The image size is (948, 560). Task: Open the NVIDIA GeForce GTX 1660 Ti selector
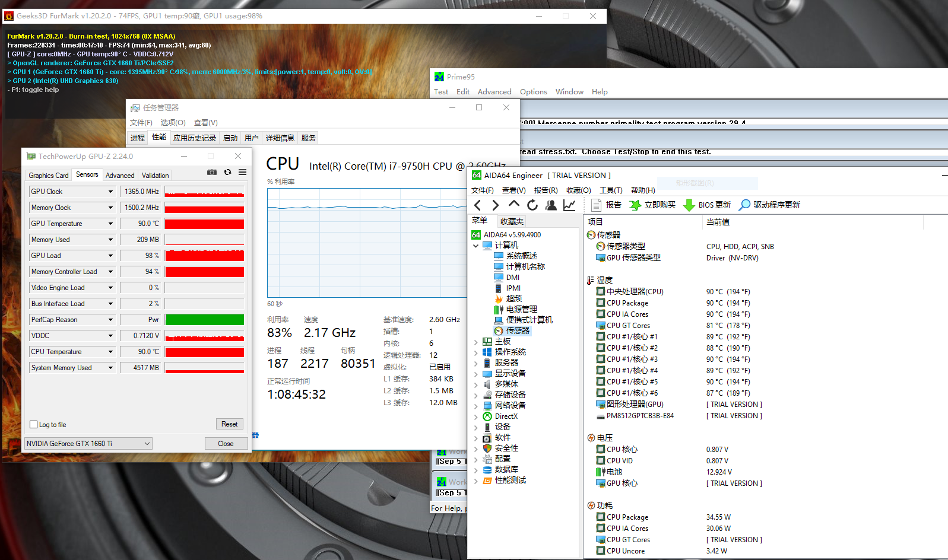coord(88,444)
